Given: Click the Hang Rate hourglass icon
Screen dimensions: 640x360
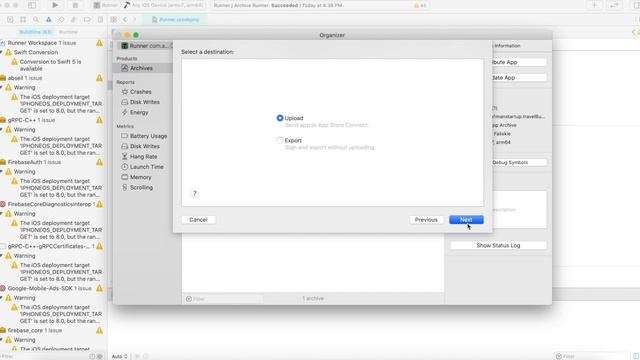Looking at the screenshot, I should (124, 156).
